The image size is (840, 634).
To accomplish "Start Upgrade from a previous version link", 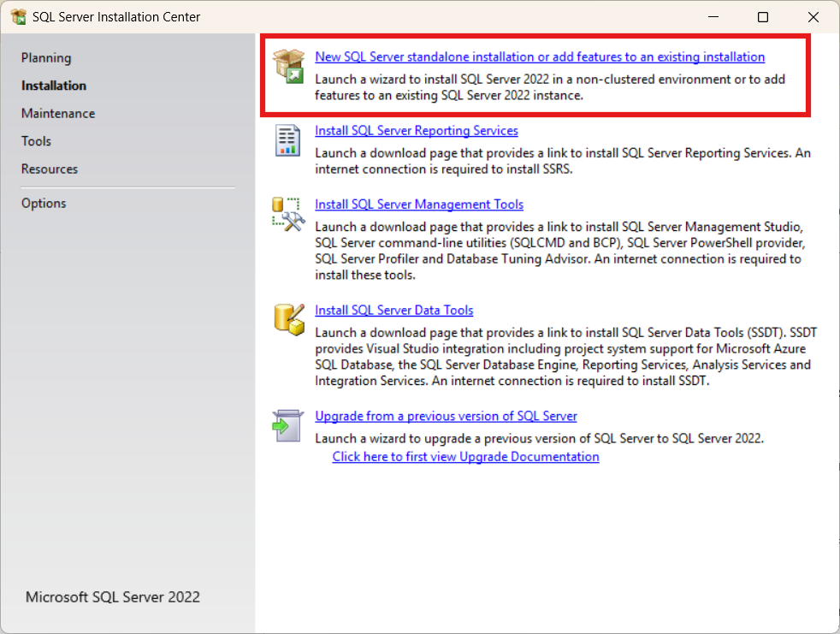I will coord(446,417).
